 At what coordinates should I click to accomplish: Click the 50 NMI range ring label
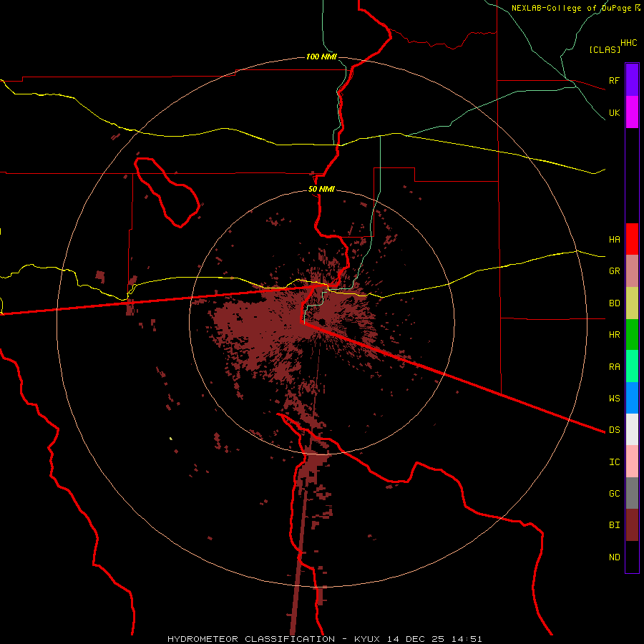321,189
